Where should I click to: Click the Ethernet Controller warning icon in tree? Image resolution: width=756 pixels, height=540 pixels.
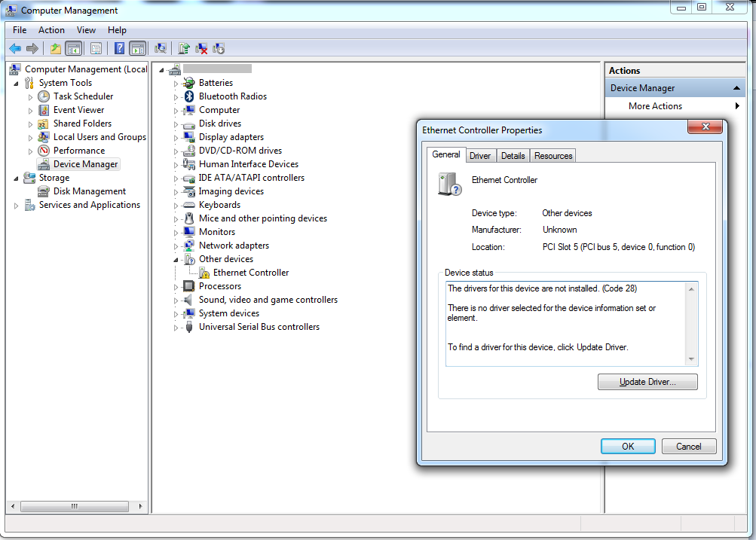tap(204, 273)
